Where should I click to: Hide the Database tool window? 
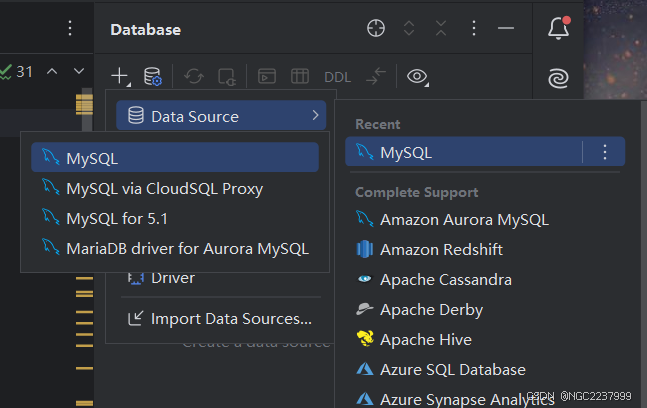point(506,28)
